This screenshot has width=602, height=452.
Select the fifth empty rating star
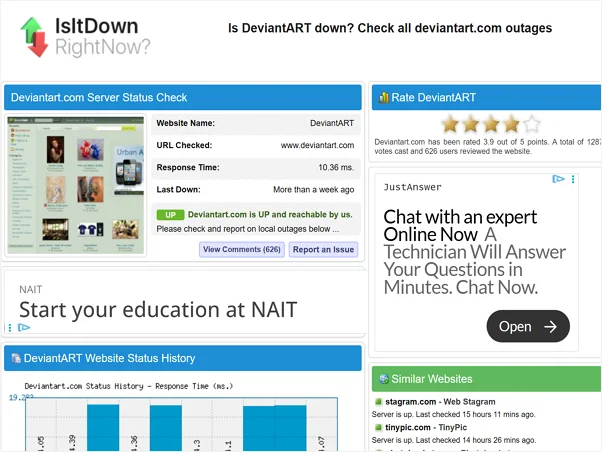[531, 124]
